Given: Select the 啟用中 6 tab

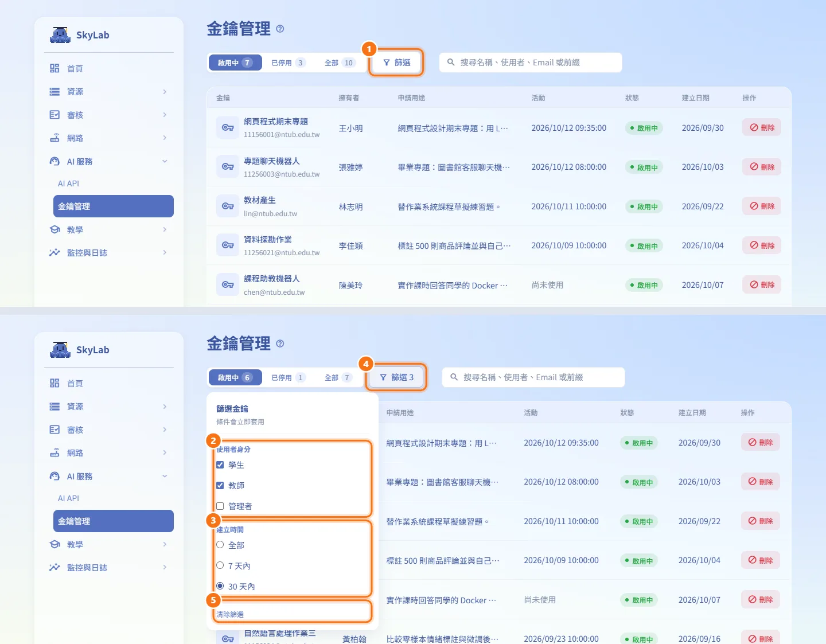Looking at the screenshot, I should tap(235, 377).
